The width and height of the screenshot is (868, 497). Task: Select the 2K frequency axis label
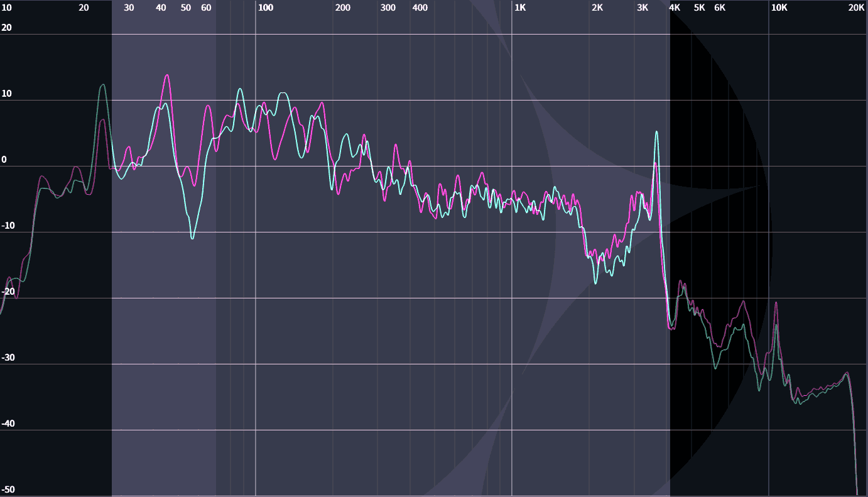coord(597,8)
